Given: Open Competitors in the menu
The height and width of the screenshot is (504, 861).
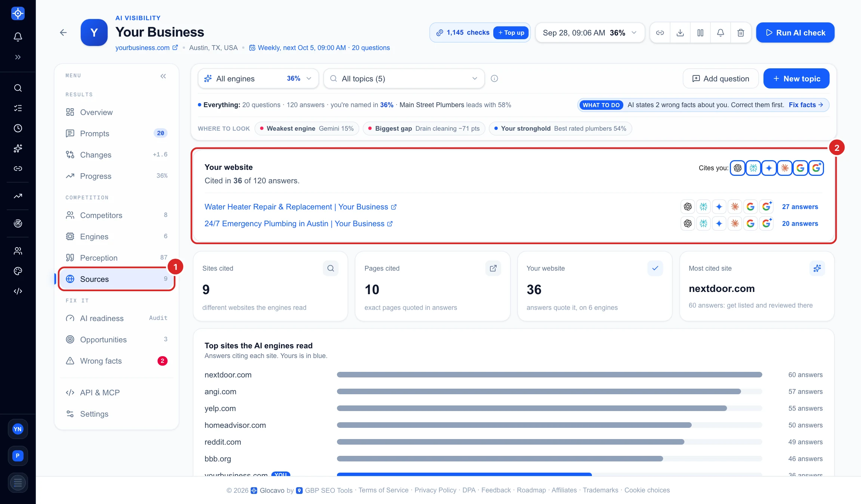Looking at the screenshot, I should point(117,215).
